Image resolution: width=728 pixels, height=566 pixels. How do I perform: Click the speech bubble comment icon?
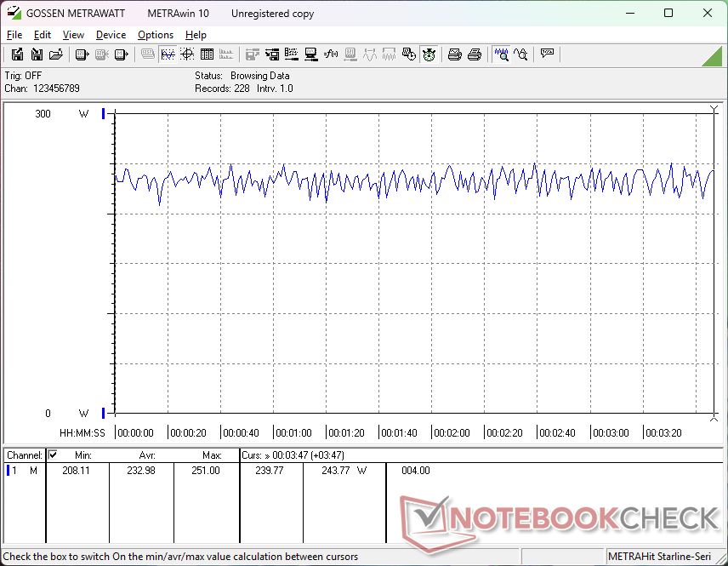548,54
